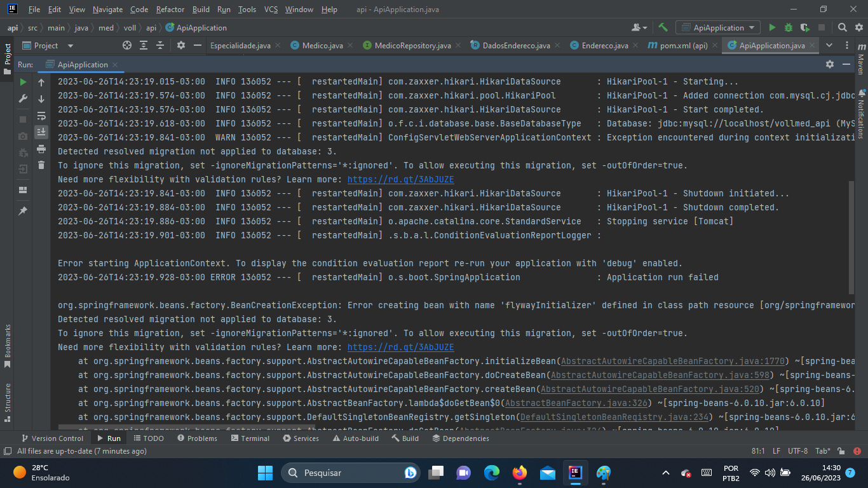Click the Exit icon in Run panel
This screenshot has height=488, width=868.
point(23,169)
